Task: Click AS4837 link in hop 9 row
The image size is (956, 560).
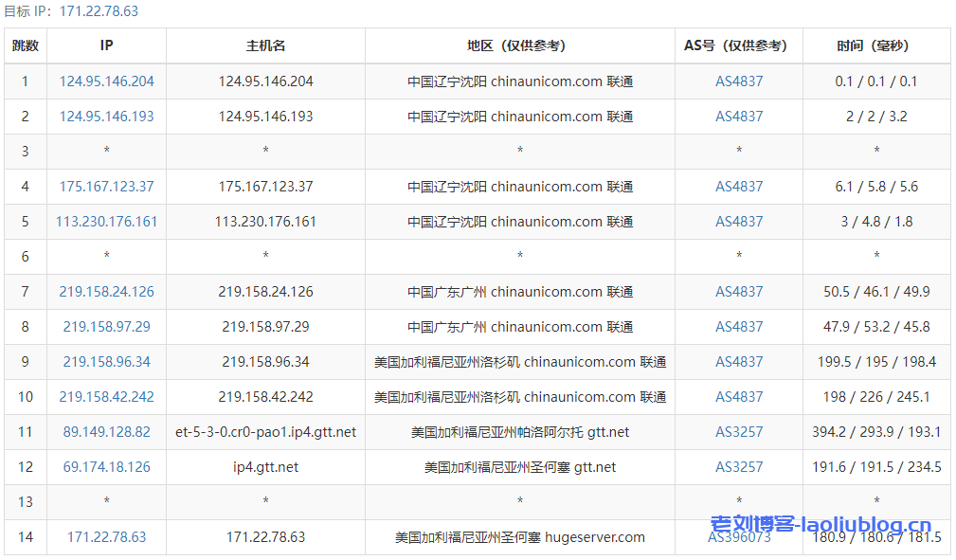Action: point(739,362)
